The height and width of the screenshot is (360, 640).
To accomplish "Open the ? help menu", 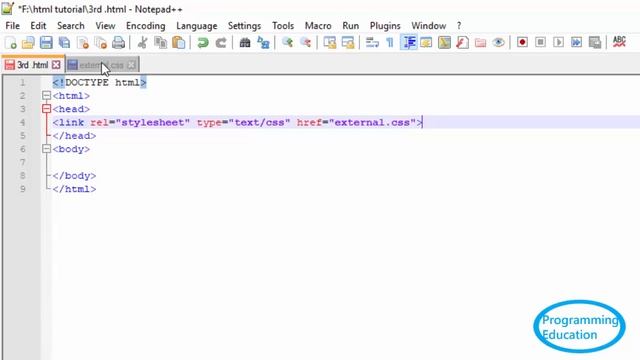I will coord(459,26).
